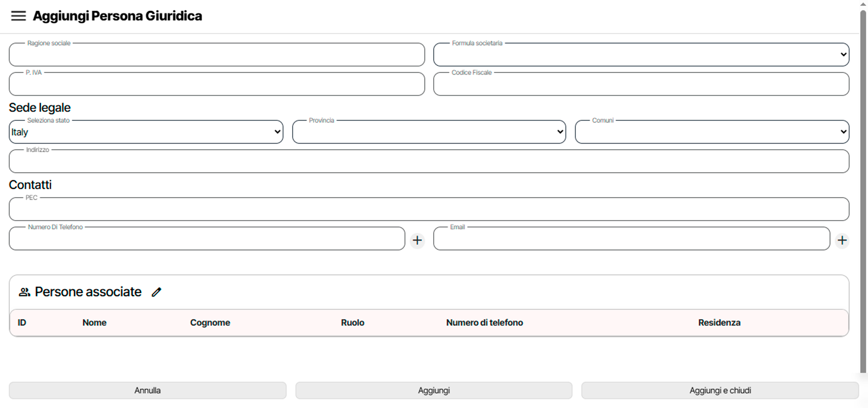Add another email with plus icon
This screenshot has width=868, height=408.
tap(842, 240)
